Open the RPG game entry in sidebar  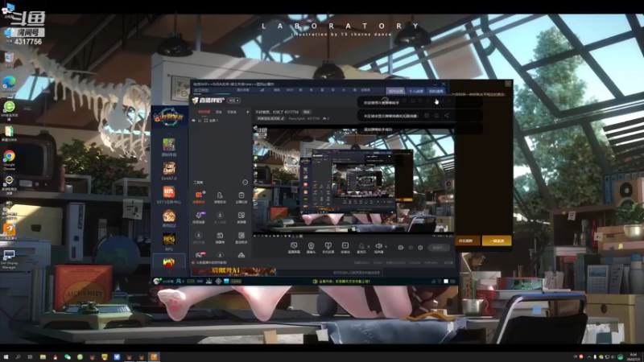point(169,241)
